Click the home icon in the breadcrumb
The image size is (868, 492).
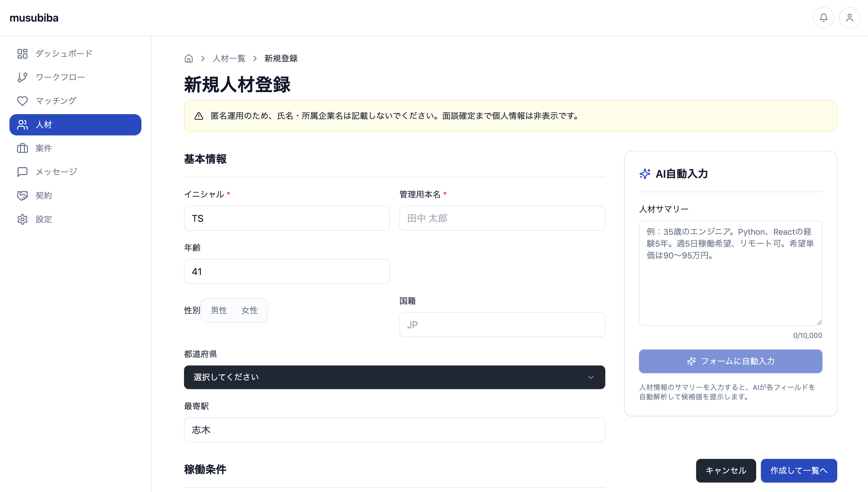click(189, 58)
